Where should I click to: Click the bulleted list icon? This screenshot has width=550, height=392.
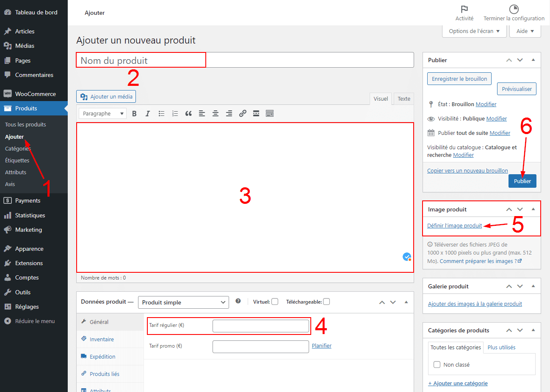tap(161, 113)
